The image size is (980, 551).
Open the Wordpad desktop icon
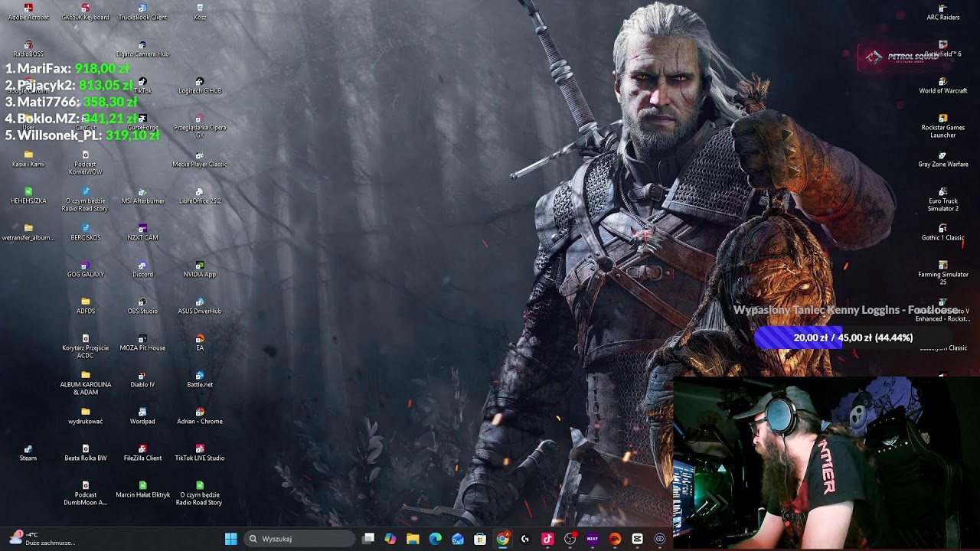tap(142, 416)
